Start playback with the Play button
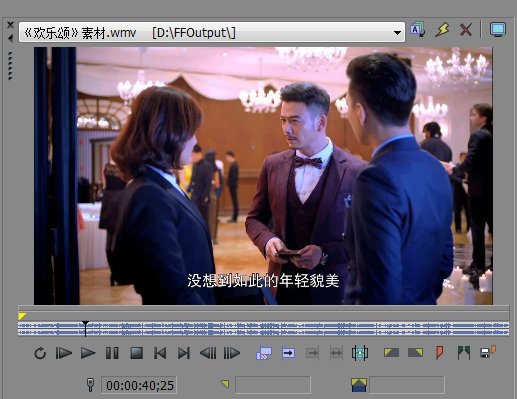 click(88, 353)
